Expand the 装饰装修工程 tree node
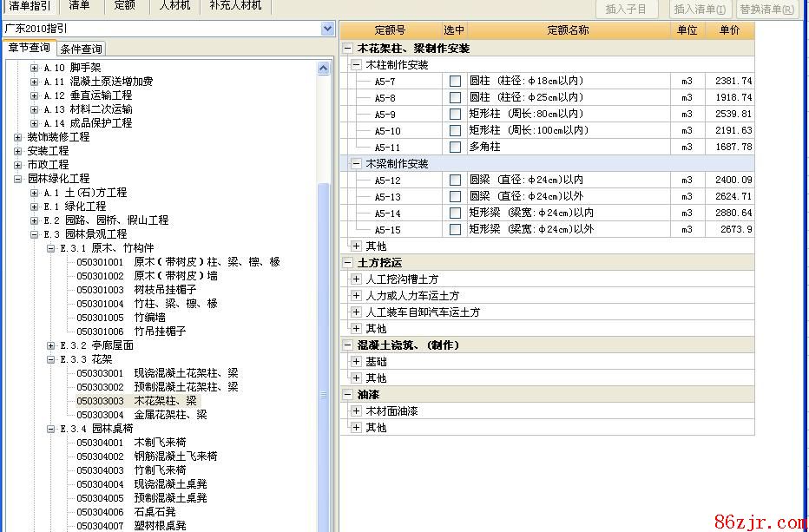Image resolution: width=809 pixels, height=532 pixels. click(x=18, y=137)
